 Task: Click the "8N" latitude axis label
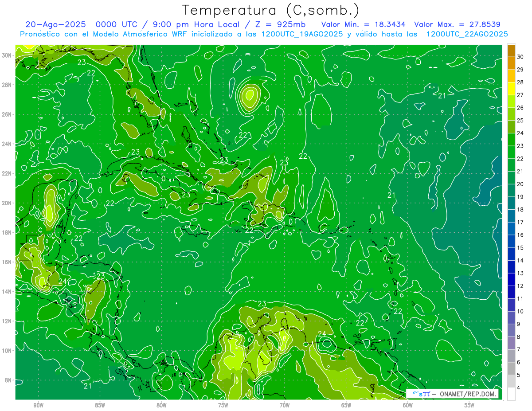point(9,380)
